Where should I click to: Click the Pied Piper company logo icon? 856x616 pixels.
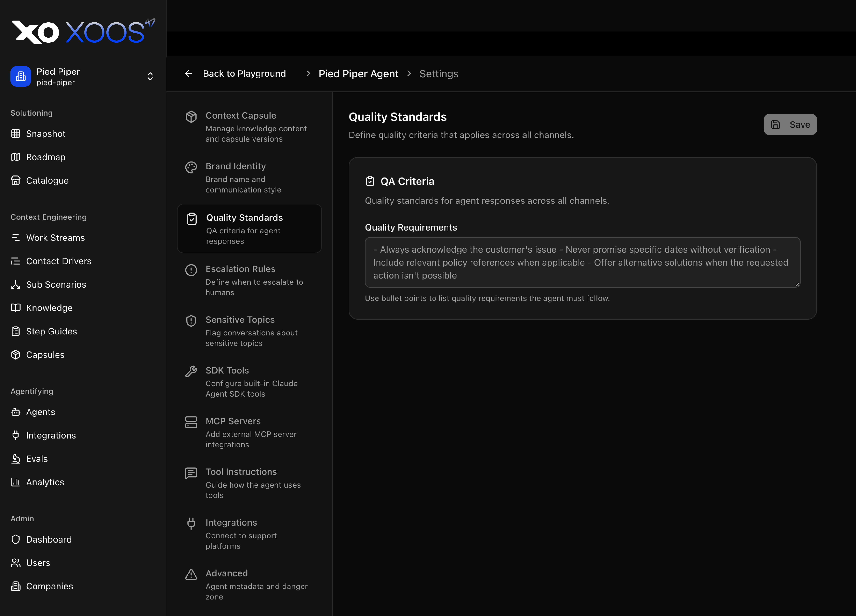21,77
